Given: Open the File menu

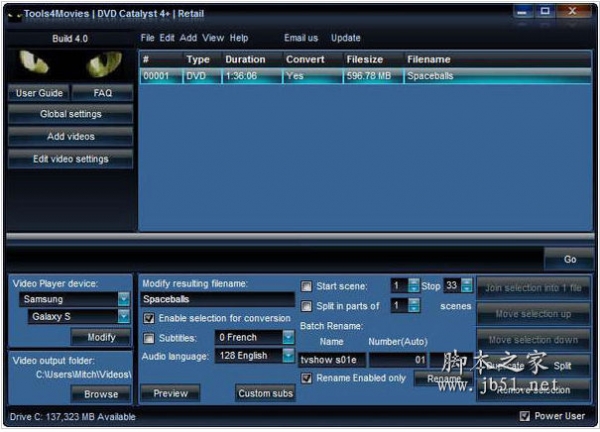Looking at the screenshot, I should (x=147, y=38).
